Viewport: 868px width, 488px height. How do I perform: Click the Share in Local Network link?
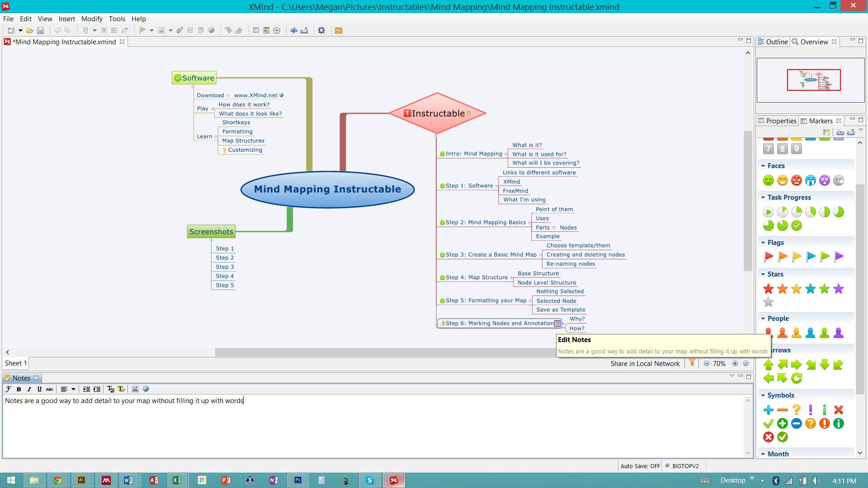pos(645,363)
